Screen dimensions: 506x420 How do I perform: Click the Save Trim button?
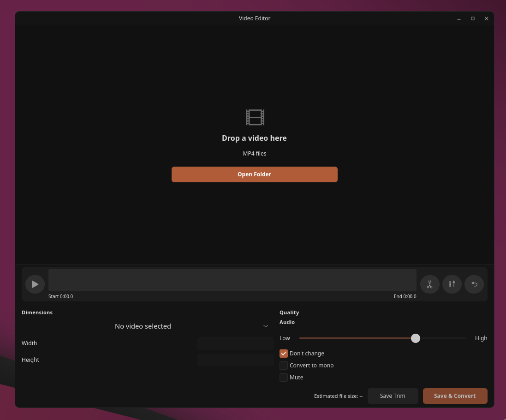coord(393,396)
